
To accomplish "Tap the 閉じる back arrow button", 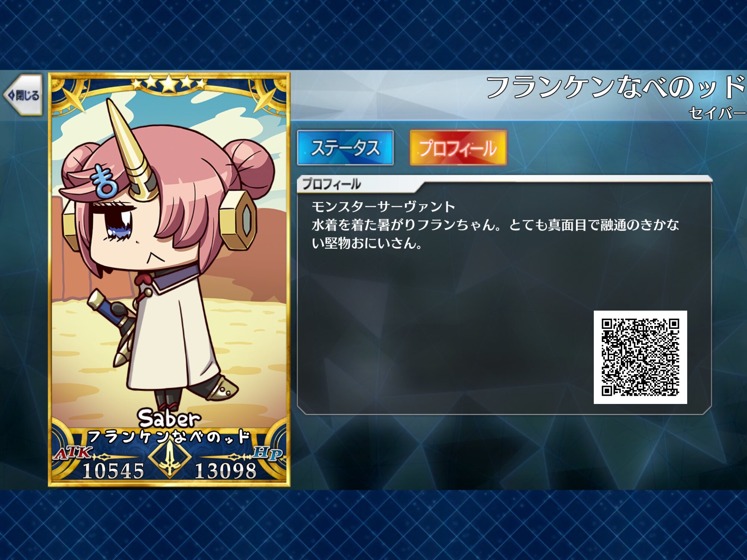I will pyautogui.click(x=23, y=95).
